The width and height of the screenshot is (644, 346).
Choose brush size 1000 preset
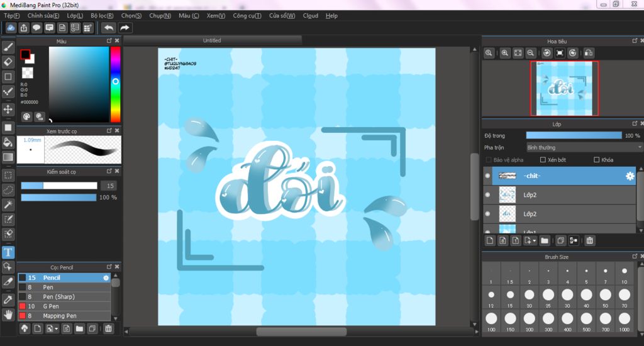click(x=625, y=321)
